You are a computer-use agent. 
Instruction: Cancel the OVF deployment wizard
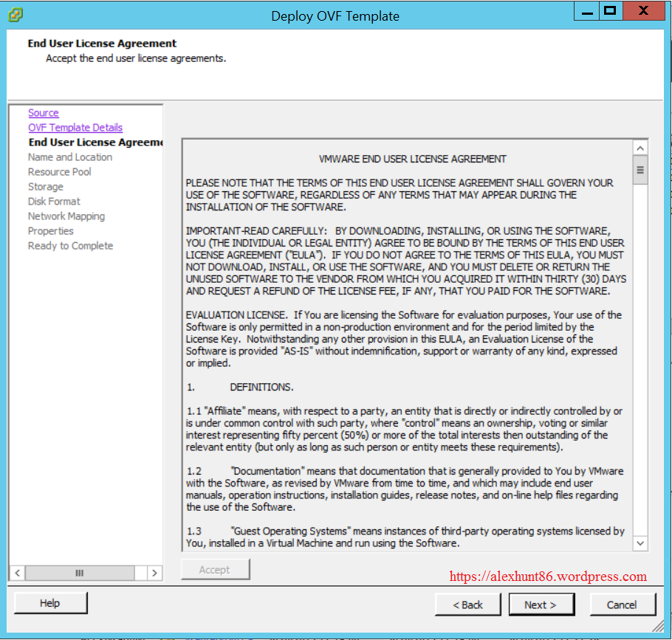pyautogui.click(x=623, y=605)
